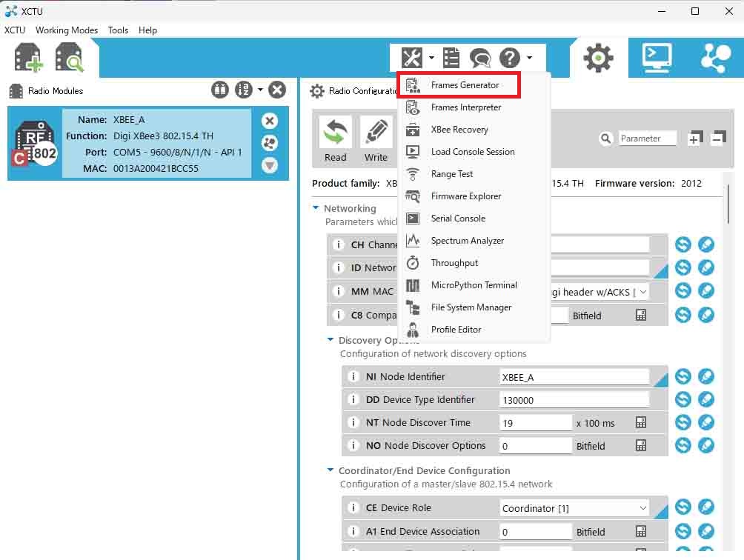The height and width of the screenshot is (560, 744).
Task: Write the NI Node Identifier setting
Action: [x=706, y=376]
